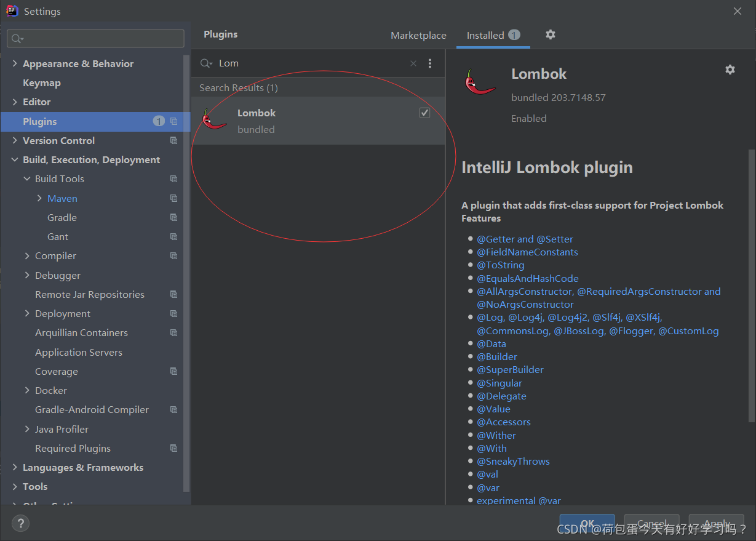The image size is (756, 541).
Task: Click the project-level icon beside Gradle-Android Compiler
Action: click(x=174, y=409)
